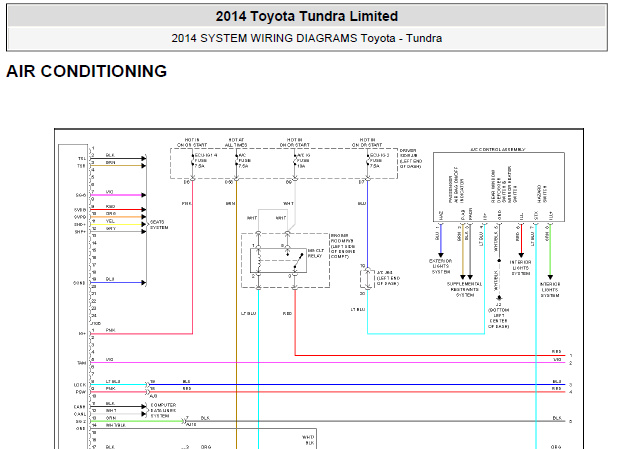Click 'LT BLU' label below the A/C J/B

pyautogui.click(x=358, y=310)
